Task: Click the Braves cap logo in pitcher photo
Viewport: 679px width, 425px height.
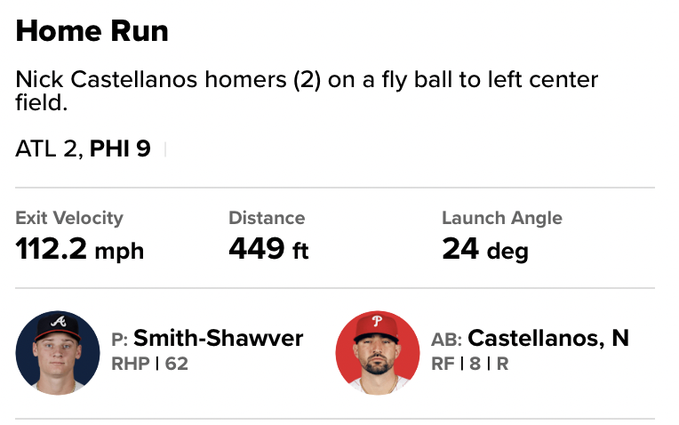Action: 58,321
